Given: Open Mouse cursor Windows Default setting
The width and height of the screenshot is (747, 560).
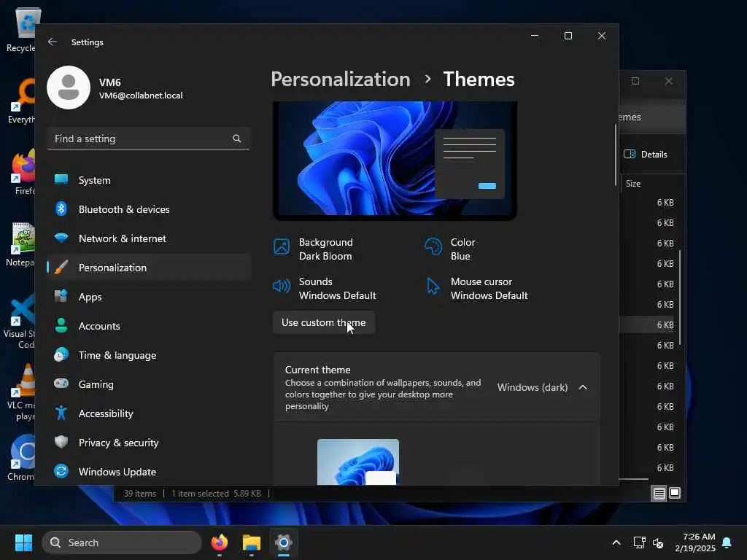Looking at the screenshot, I should 476,289.
